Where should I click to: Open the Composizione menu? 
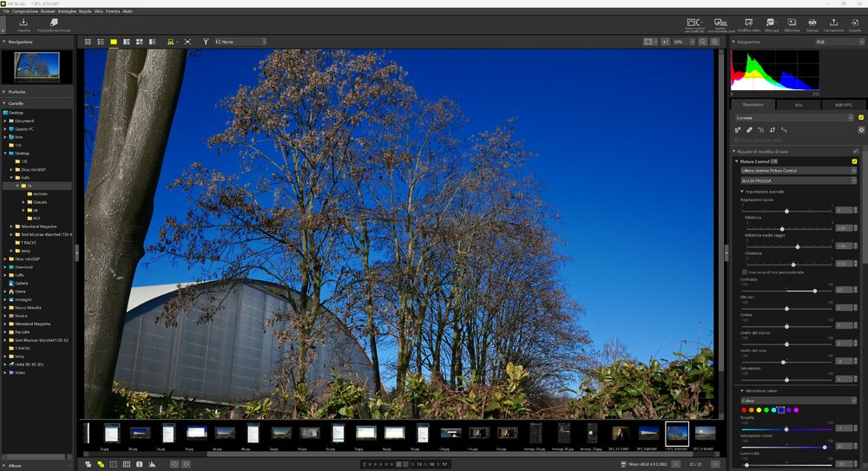(x=25, y=11)
